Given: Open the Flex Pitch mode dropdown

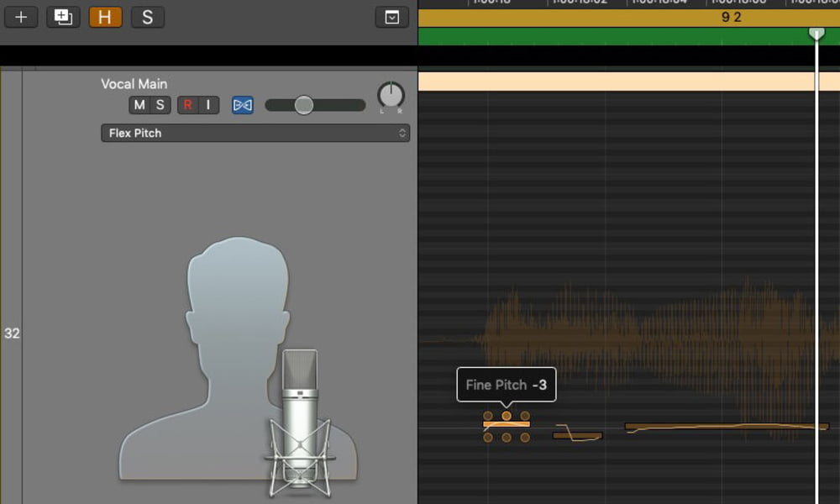Looking at the screenshot, I should tap(255, 133).
